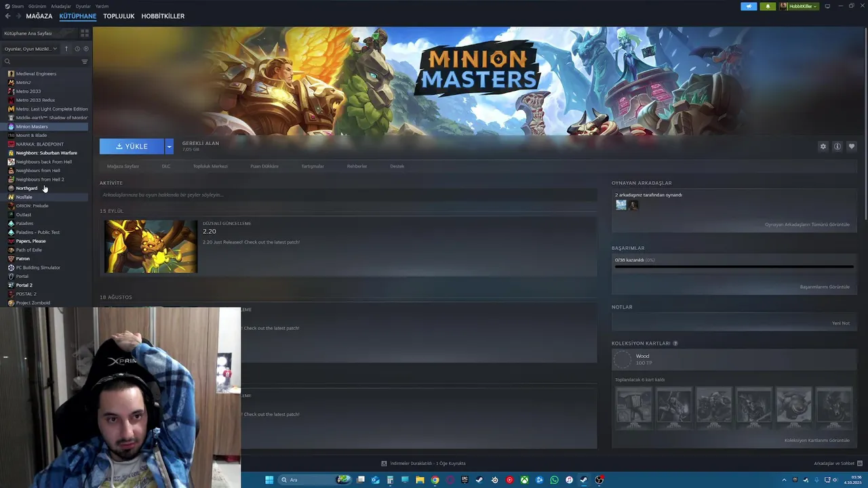Open the collections grid view icon
The image size is (868, 488).
[x=85, y=33]
